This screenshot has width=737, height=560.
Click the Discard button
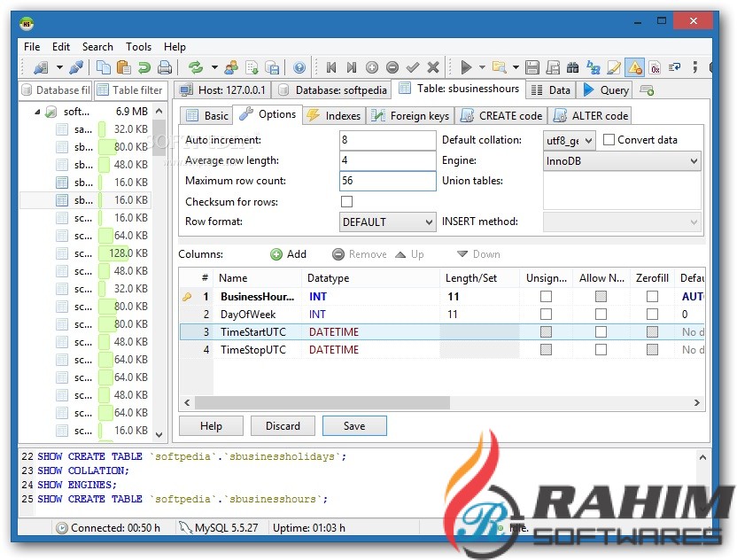pyautogui.click(x=283, y=426)
